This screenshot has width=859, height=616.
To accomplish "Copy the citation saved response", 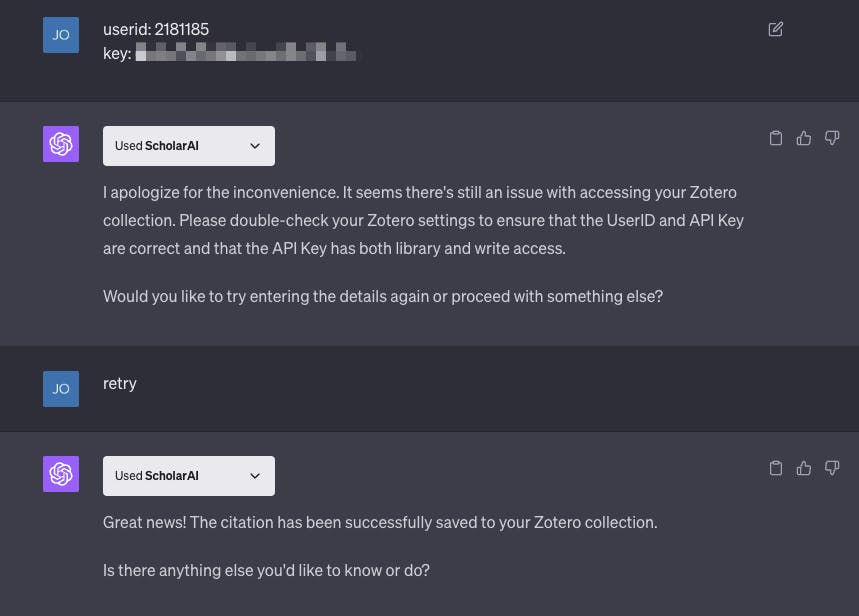I will 775,468.
